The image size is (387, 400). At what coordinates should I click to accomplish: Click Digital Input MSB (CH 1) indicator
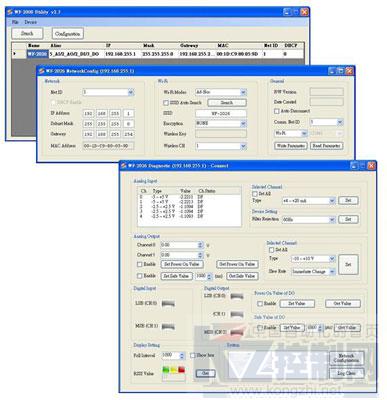168,327
